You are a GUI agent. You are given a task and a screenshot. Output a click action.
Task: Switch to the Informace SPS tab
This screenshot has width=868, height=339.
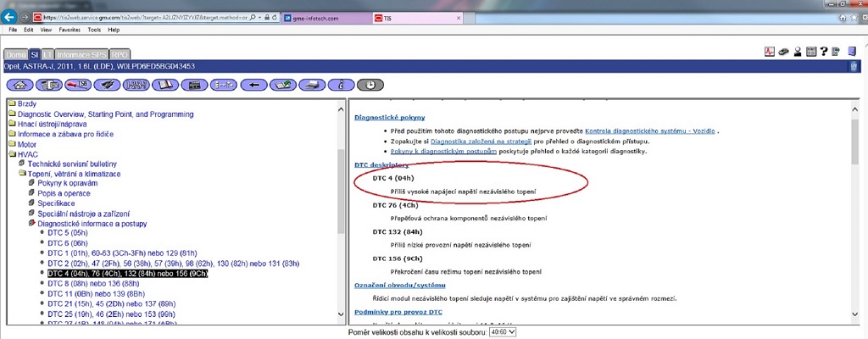[82, 54]
